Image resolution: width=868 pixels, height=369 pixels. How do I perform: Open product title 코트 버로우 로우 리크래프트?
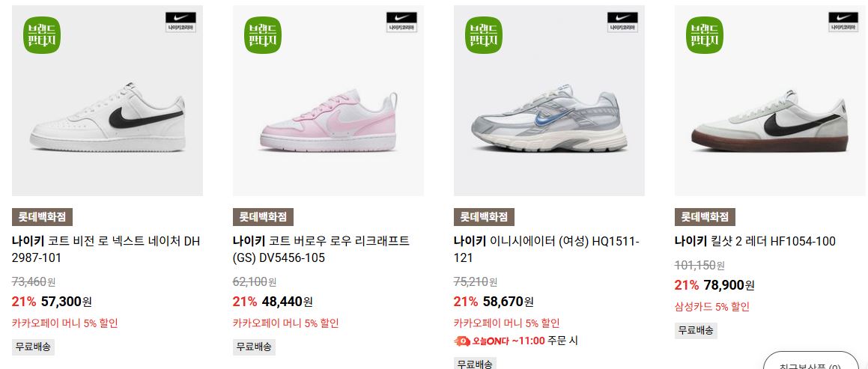(x=321, y=249)
